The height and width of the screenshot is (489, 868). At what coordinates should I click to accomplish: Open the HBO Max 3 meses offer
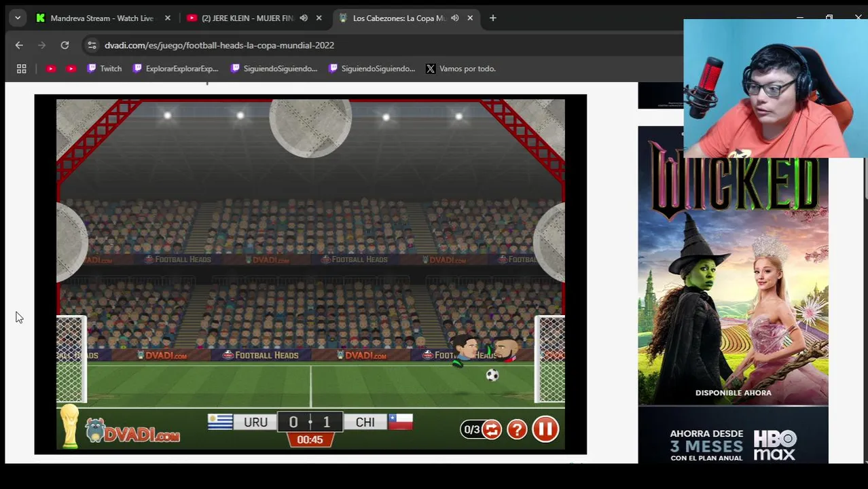pos(733,435)
